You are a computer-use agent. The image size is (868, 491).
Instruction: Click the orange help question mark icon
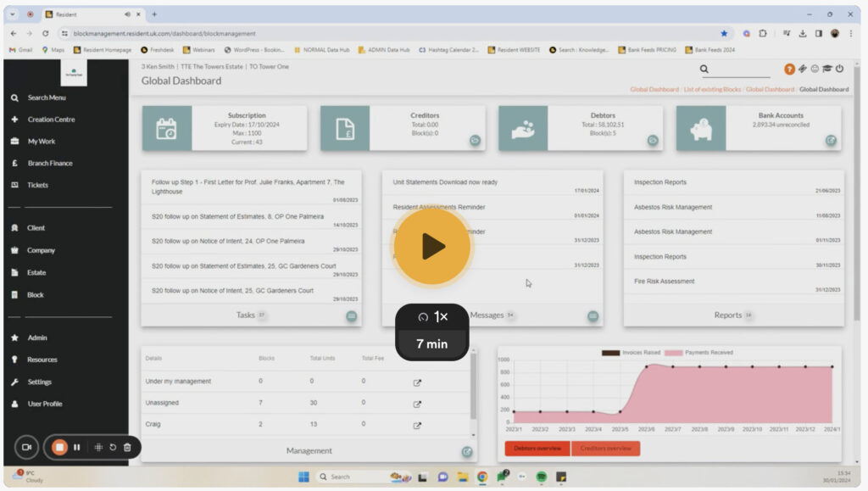(x=790, y=70)
